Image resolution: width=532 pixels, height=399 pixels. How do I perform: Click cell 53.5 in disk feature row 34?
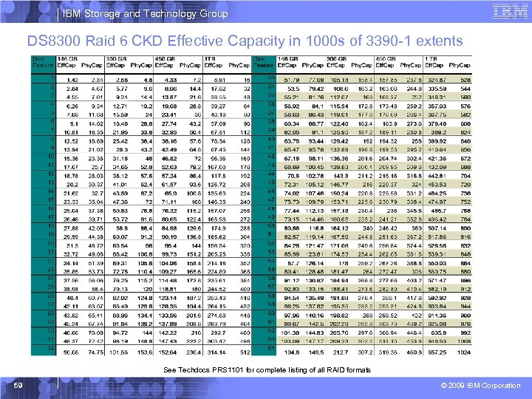(293, 89)
